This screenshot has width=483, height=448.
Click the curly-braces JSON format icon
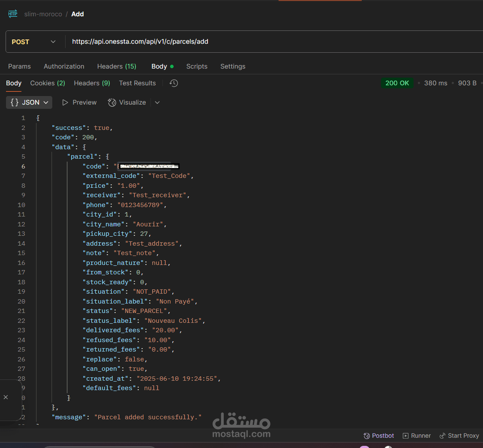click(14, 102)
